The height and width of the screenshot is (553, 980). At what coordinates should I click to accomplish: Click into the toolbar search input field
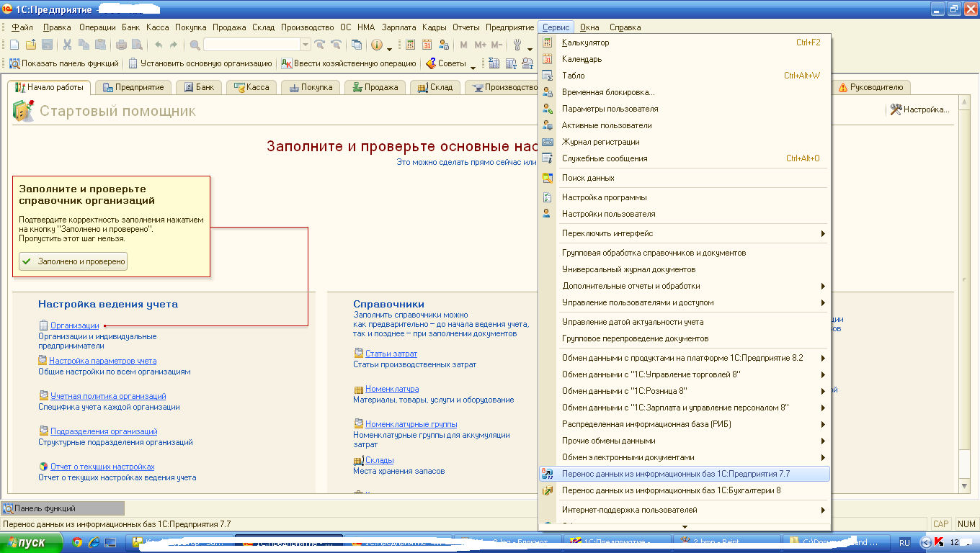[x=251, y=44]
